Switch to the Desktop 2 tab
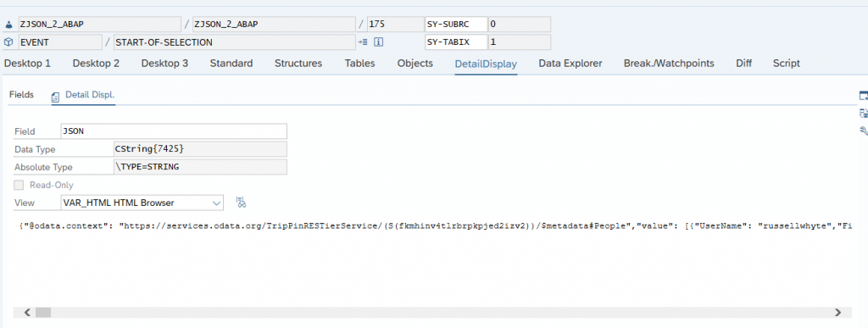 (96, 63)
